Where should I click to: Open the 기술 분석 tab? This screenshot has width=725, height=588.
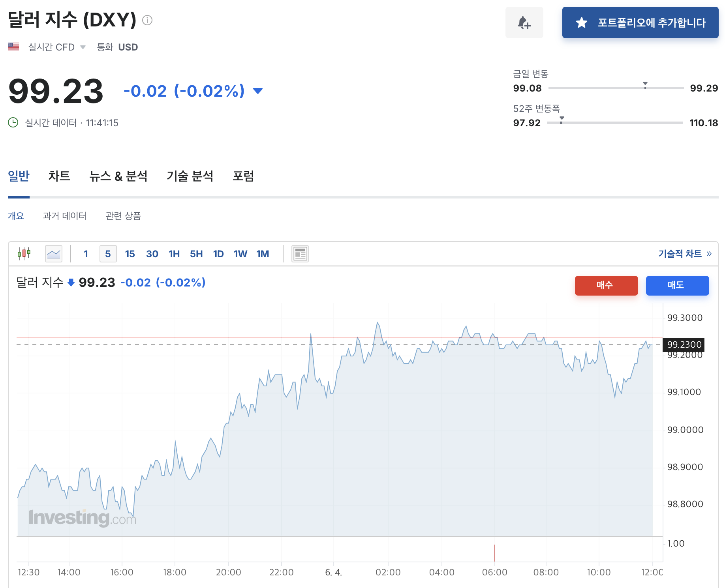coord(190,176)
